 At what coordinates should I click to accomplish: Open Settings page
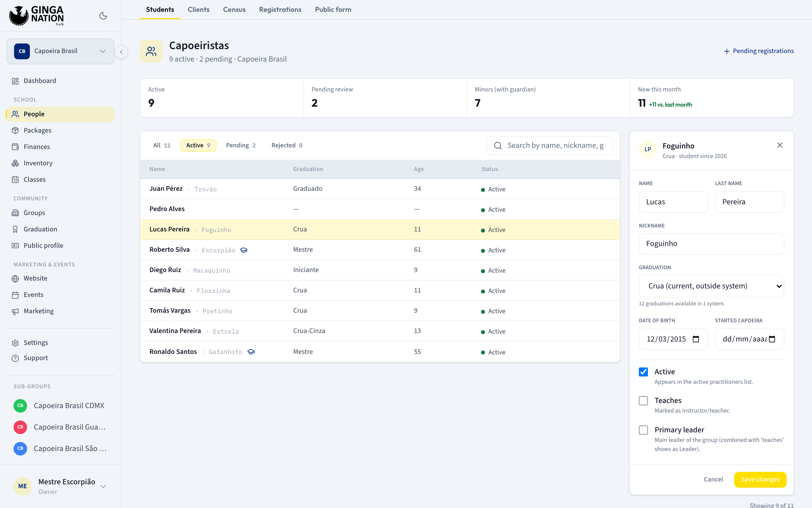60,343
